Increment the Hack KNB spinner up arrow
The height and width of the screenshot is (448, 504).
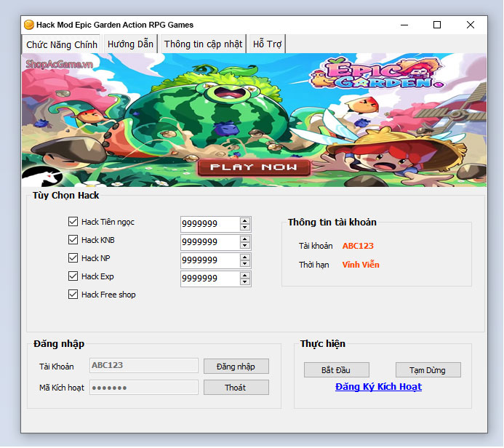(245, 239)
